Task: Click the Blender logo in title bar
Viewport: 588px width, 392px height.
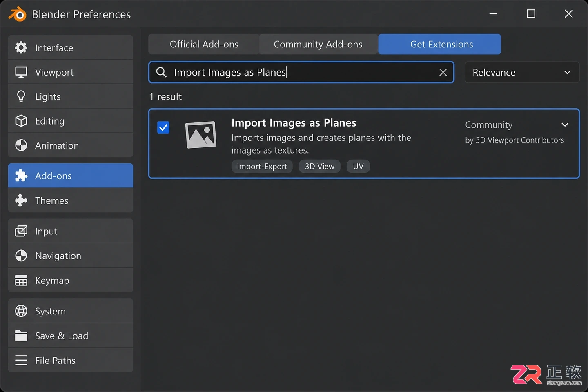Action: [17, 14]
